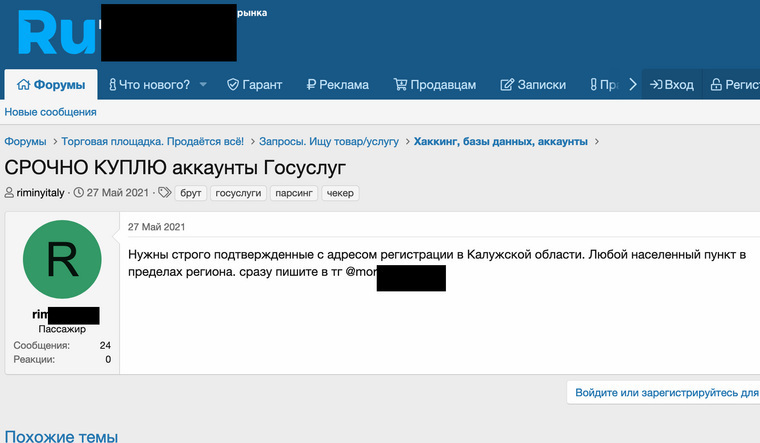Click the Что нового? menu item
Viewport: 760px width, 443px height.
click(x=148, y=85)
